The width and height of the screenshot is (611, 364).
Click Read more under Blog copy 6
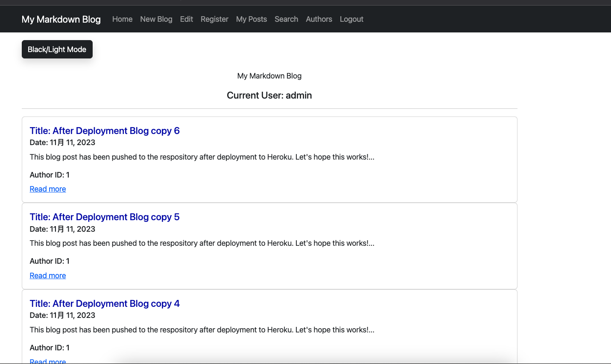point(48,189)
